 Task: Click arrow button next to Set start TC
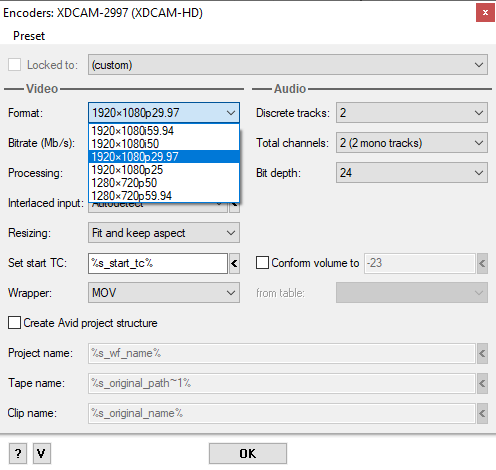234,263
